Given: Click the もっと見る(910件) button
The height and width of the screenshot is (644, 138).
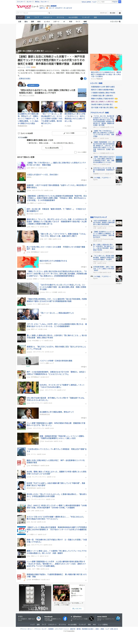Looking at the screenshot, I should [x=52, y=148].
